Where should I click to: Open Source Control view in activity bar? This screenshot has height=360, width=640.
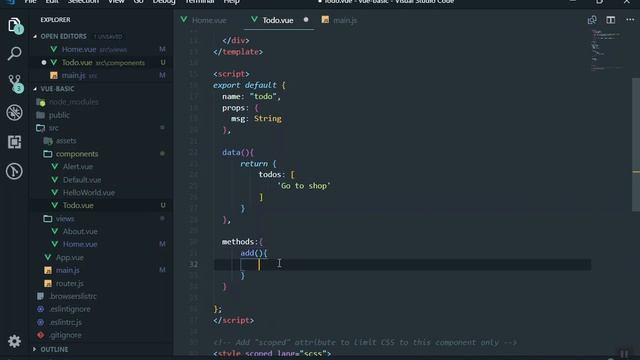point(15,83)
